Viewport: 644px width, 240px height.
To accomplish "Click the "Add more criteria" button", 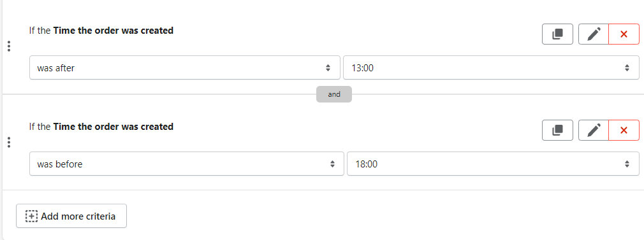I will pos(71,216).
